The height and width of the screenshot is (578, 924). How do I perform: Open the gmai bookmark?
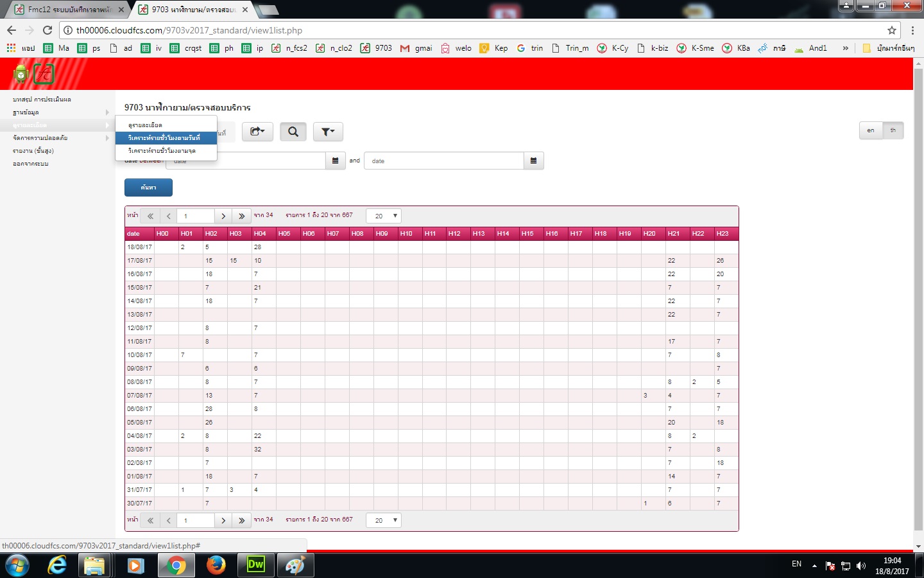click(416, 48)
